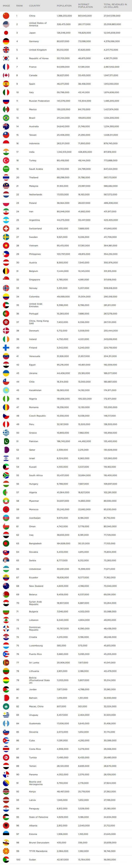Select the Greece flag icon

pos(6,433)
